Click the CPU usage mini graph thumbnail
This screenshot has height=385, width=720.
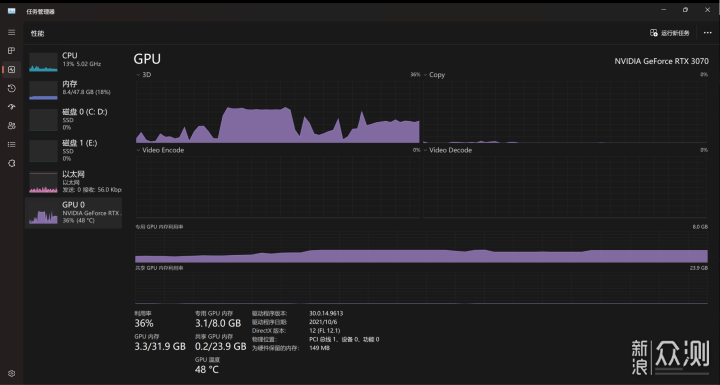[43, 62]
